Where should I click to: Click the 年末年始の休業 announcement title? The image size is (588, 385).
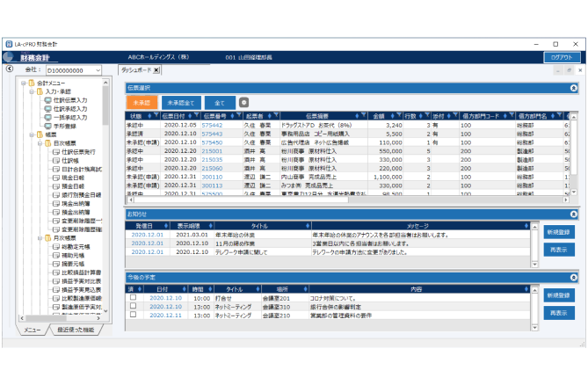(x=236, y=235)
